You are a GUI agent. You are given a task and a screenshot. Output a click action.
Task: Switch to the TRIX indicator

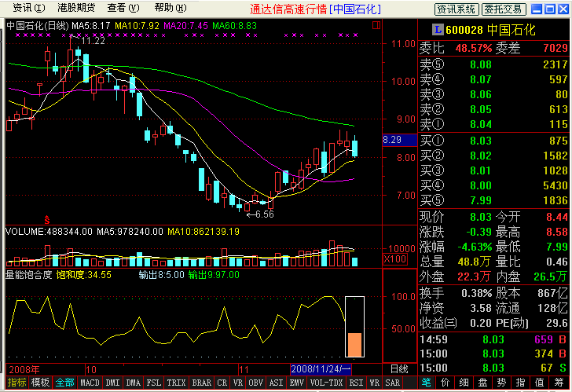177,383
